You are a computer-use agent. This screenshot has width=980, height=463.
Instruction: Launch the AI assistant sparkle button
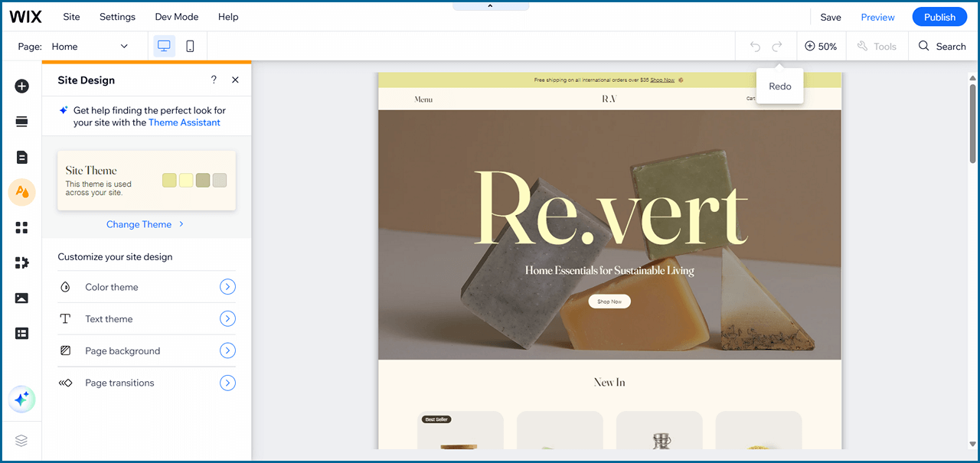coord(21,399)
